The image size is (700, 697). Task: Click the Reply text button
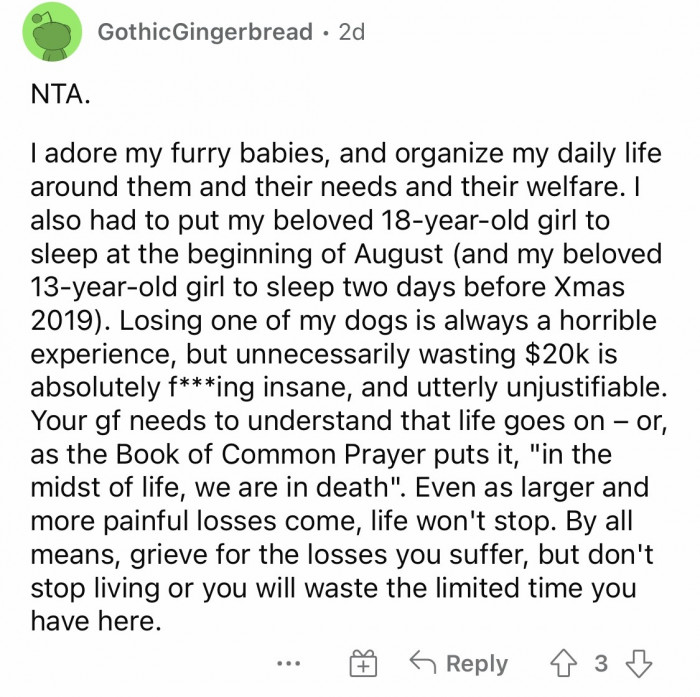[x=476, y=663]
